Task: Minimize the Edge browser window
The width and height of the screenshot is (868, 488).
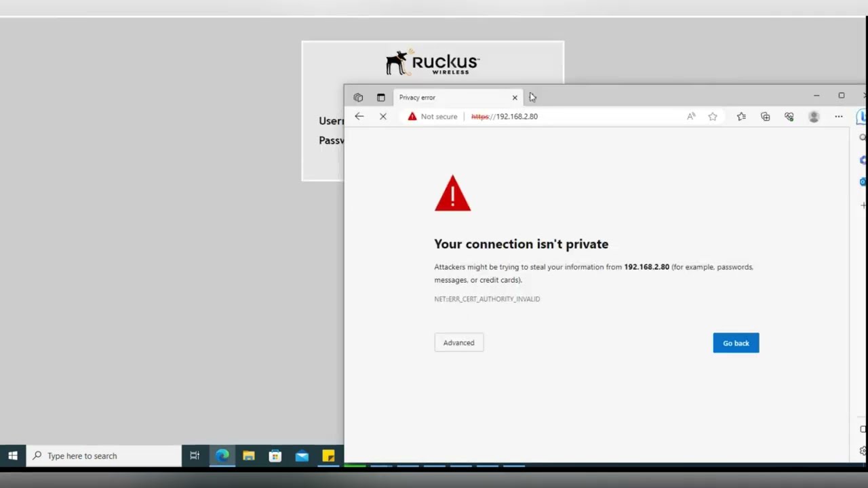Action: [x=816, y=96]
